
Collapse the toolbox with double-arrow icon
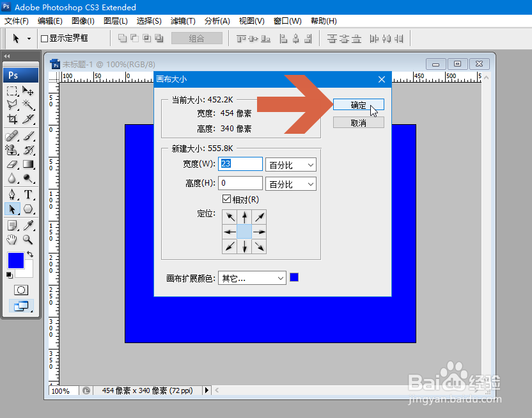click(7, 56)
